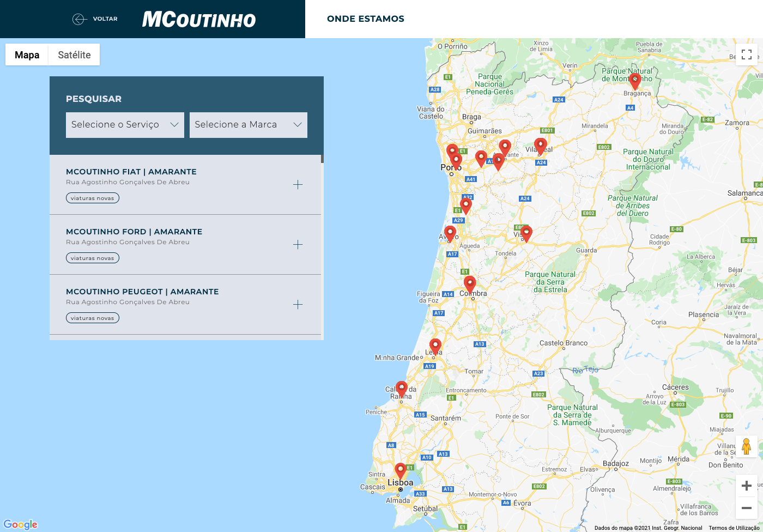
Task: Open the Termos de Utilização link
Action: (734, 528)
